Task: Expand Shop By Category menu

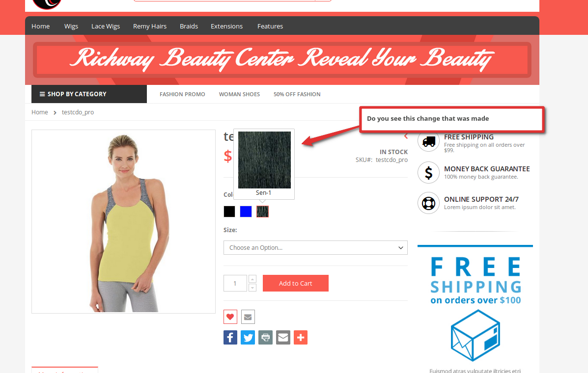Action: pos(89,94)
